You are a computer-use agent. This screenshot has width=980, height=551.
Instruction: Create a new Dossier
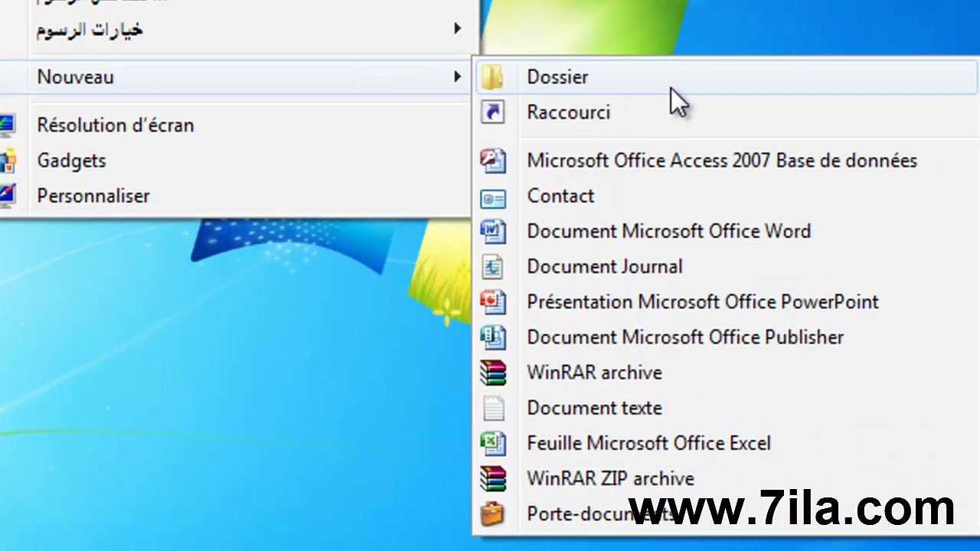pyautogui.click(x=725, y=77)
